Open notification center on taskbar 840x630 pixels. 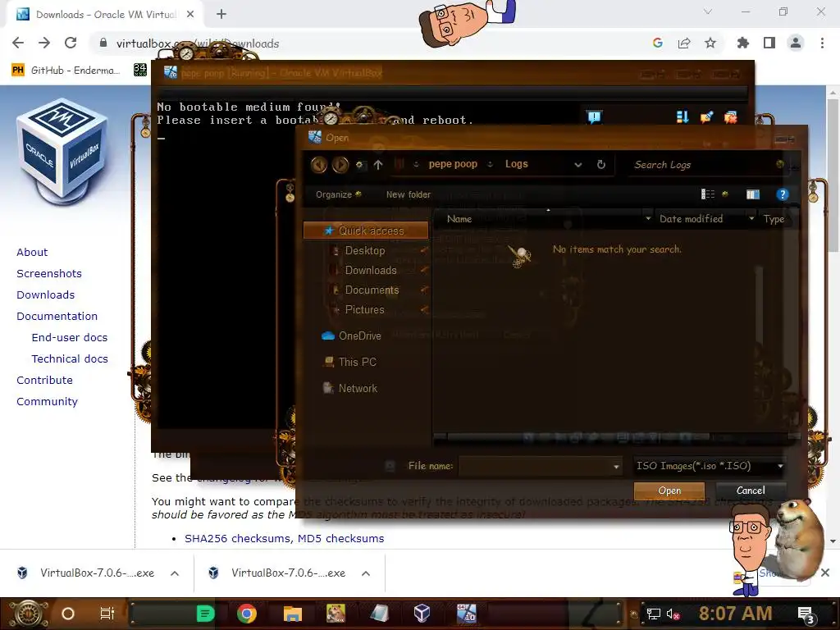click(x=806, y=615)
